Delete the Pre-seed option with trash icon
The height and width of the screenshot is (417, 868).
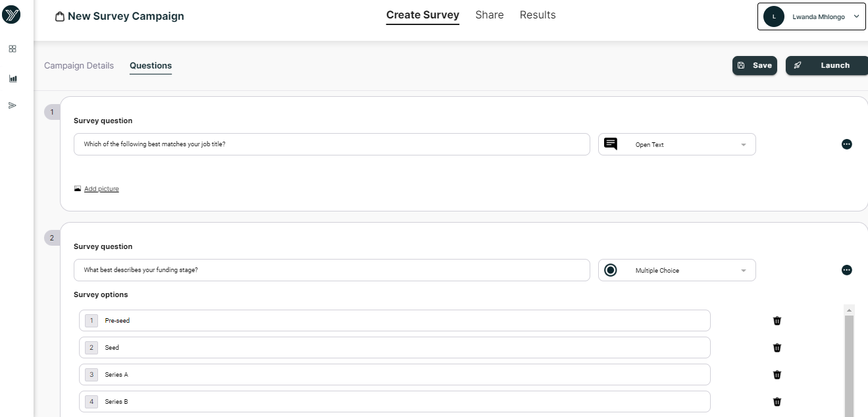pos(777,321)
